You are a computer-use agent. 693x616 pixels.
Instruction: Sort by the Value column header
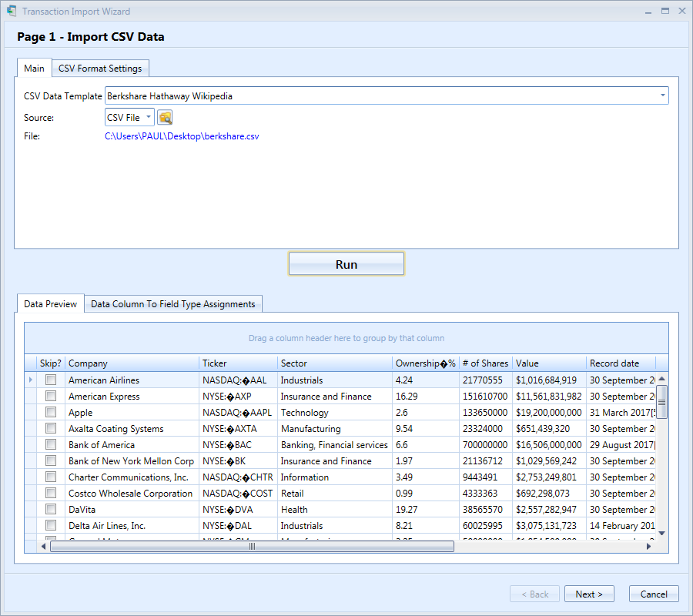pos(549,363)
